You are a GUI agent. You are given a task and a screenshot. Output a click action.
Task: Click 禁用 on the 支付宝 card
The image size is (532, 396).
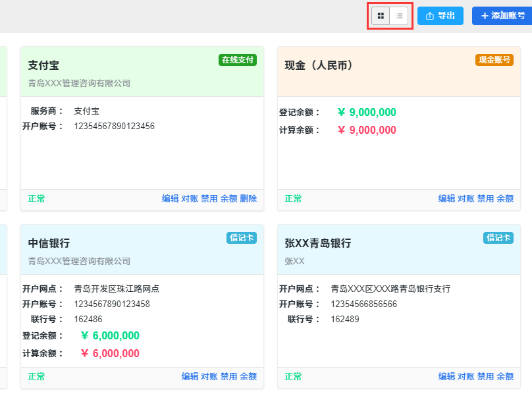click(x=209, y=198)
